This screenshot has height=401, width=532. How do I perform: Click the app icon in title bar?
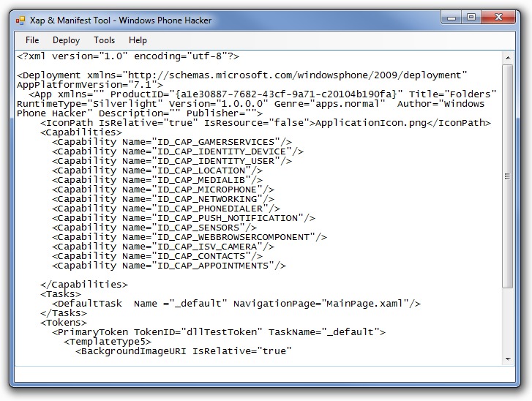20,20
